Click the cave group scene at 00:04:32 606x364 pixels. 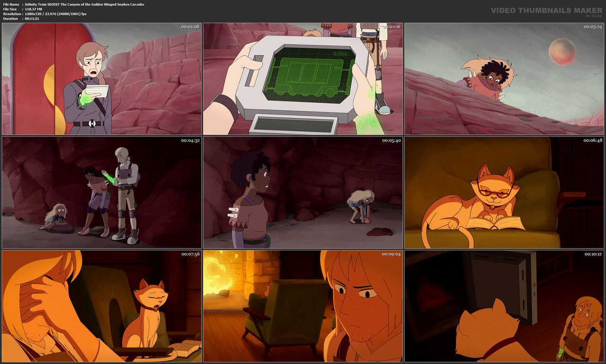point(102,192)
